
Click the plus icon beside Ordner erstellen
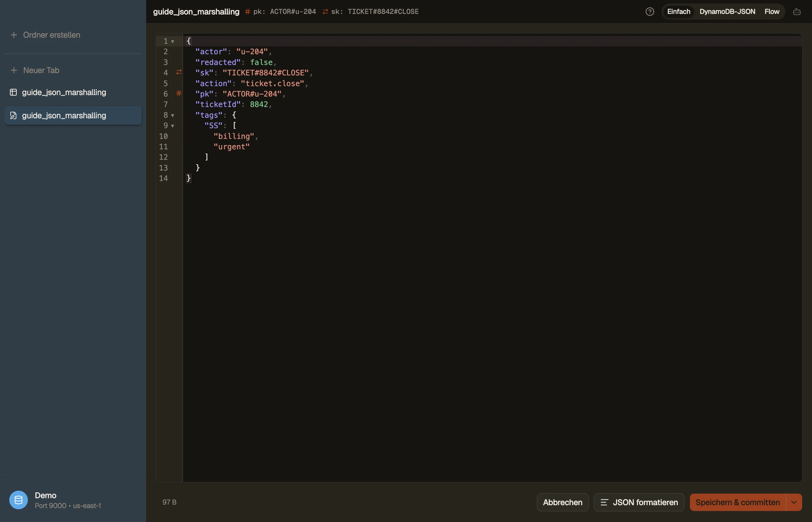click(14, 35)
